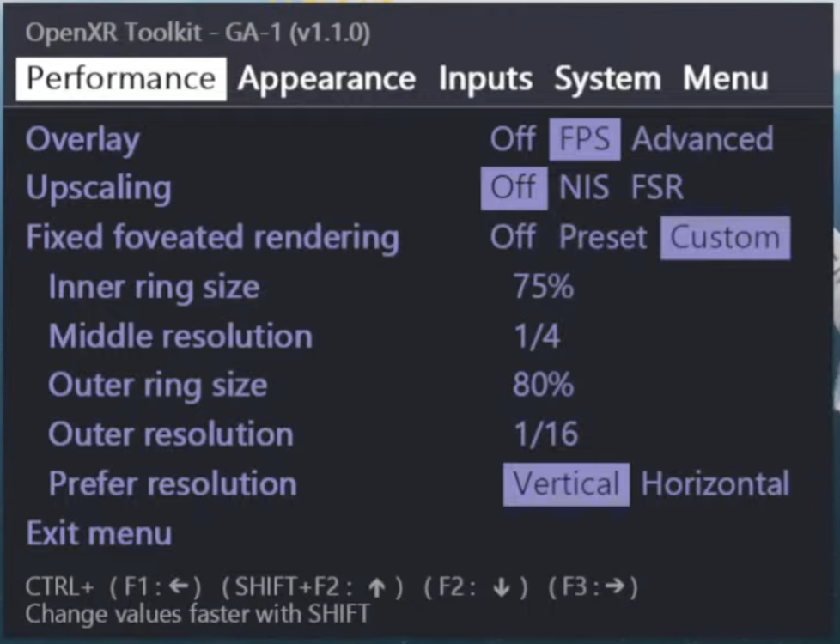Screen dimensions: 840x644
Task: Choose NIS upscaling
Action: point(584,188)
